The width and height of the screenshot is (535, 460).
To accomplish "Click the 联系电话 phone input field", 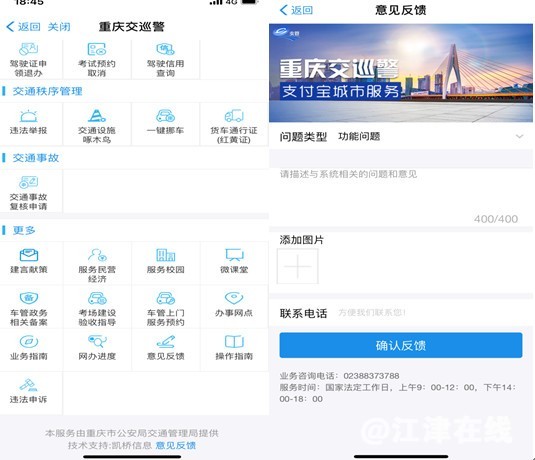I will click(430, 313).
